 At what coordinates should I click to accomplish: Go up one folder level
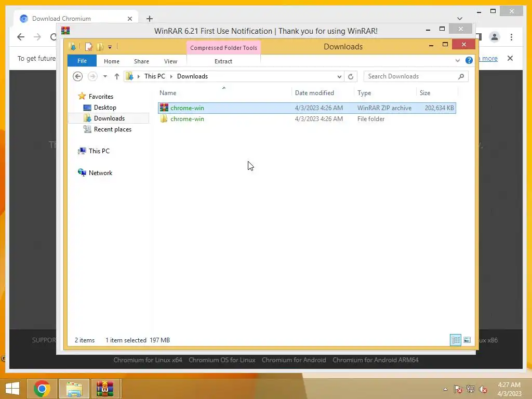point(117,76)
